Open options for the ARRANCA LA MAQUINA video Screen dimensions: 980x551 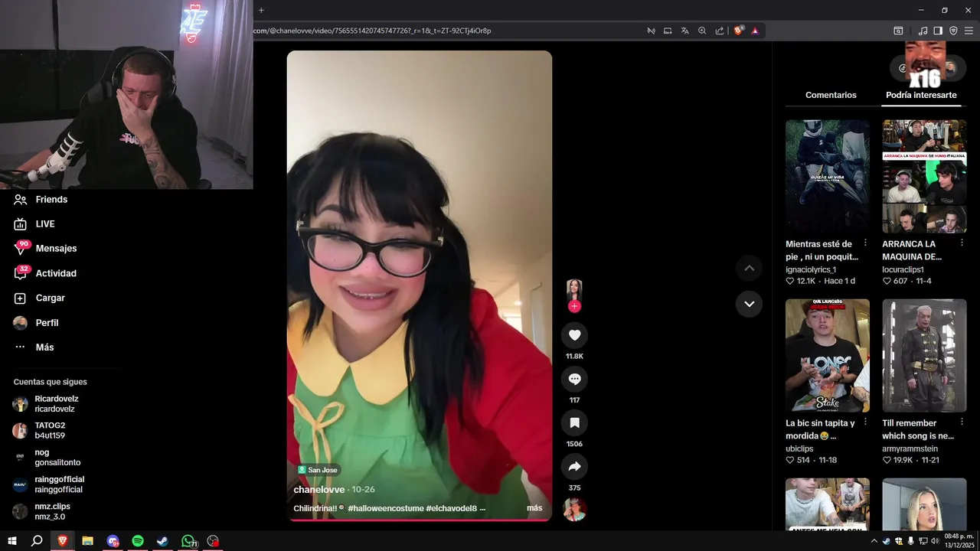point(962,243)
